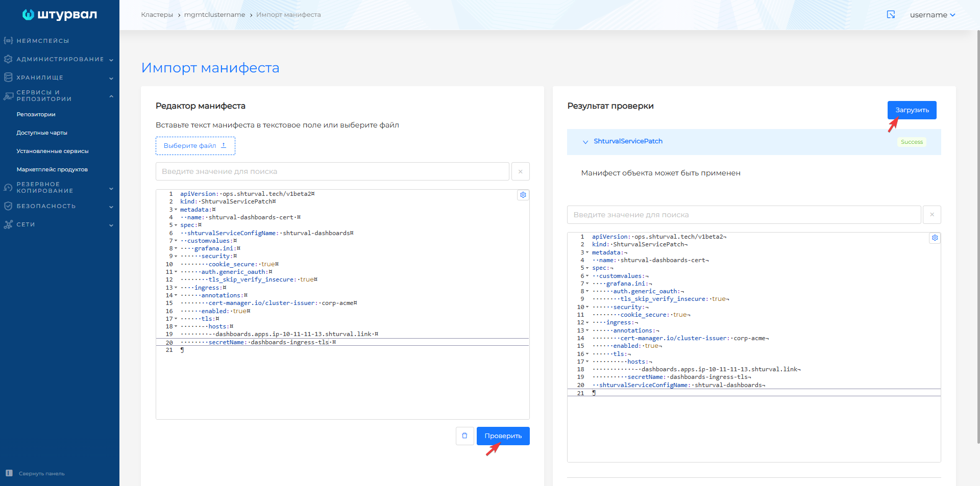Image resolution: width=980 pixels, height=486 pixels.
Task: Click Свернуть панель link
Action: tap(42, 473)
